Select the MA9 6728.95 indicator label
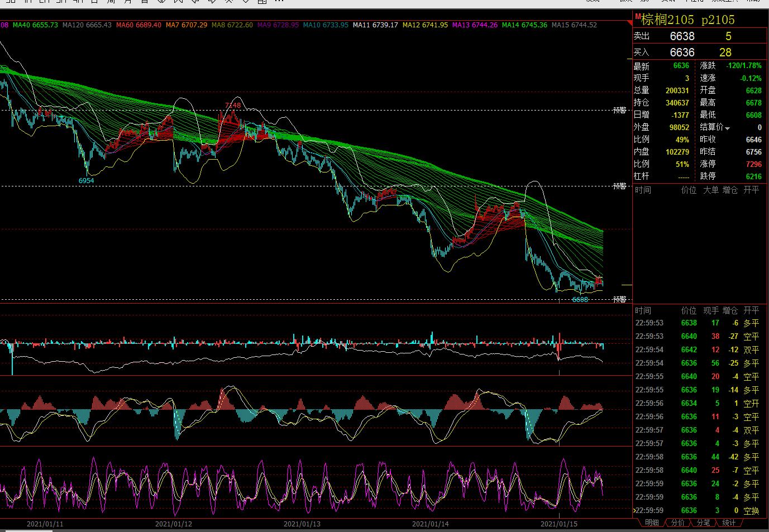The width and height of the screenshot is (769, 532). (x=278, y=25)
